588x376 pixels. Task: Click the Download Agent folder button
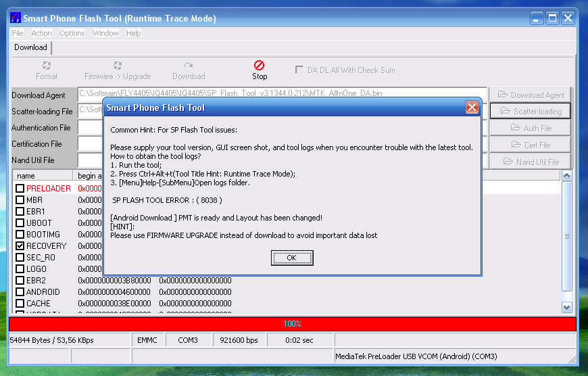point(530,95)
